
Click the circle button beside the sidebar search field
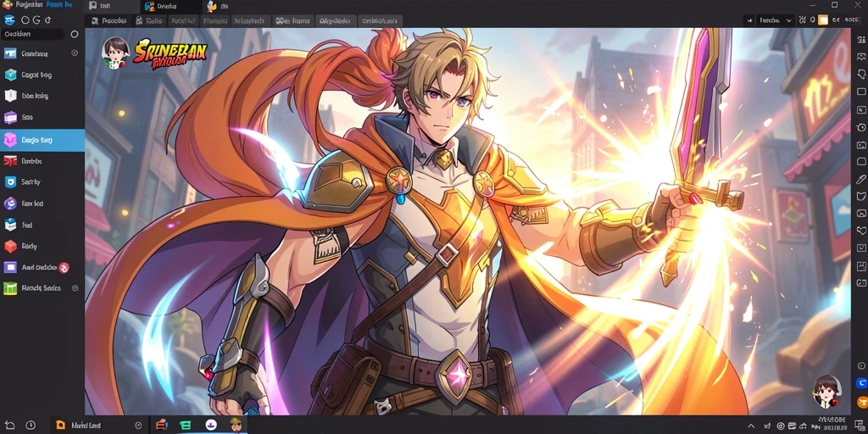pos(75,34)
